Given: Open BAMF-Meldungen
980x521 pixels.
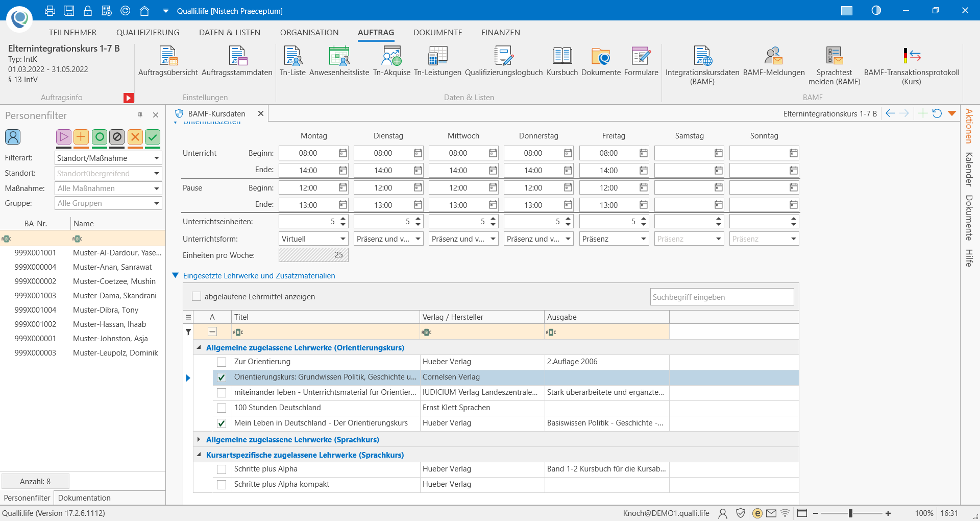Looking at the screenshot, I should click(774, 61).
